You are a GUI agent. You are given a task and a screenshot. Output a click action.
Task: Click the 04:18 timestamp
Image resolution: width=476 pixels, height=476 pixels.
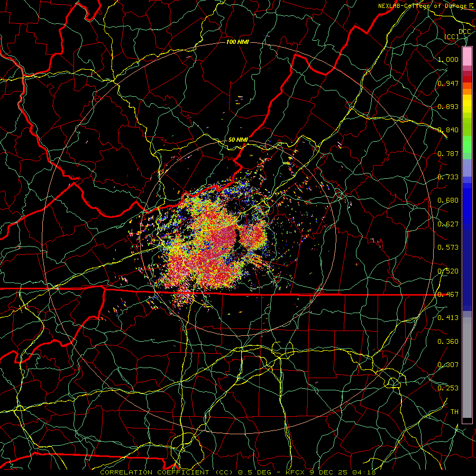(364, 472)
